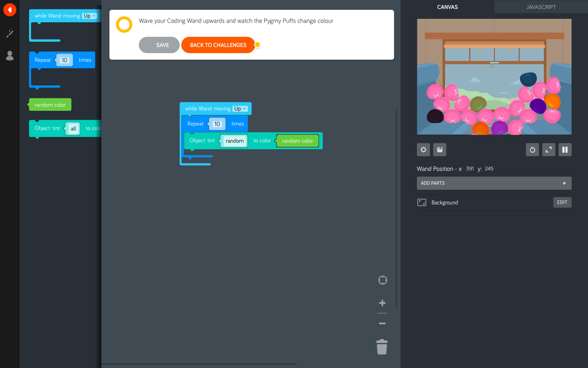Screen dimensions: 588x368
Task: Click the wand x value 391
Action: click(470, 168)
